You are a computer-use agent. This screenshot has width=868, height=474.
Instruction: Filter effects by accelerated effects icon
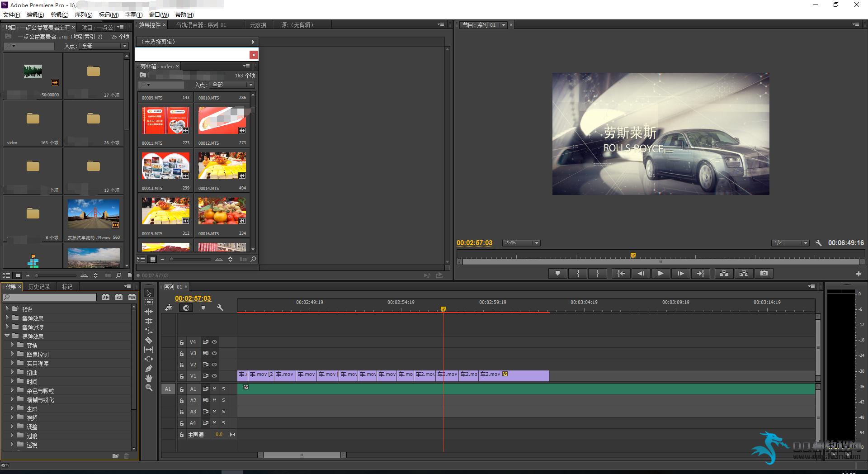coord(106,297)
